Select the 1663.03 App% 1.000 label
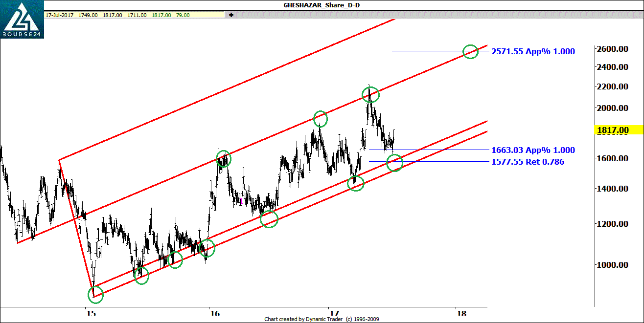Screen dimensions: 644x323 point(533,150)
